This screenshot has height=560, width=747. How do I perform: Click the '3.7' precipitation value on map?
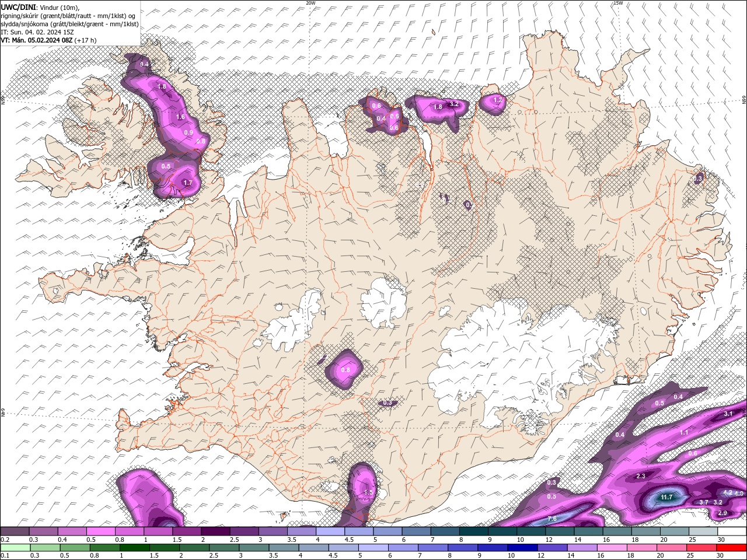704,502
